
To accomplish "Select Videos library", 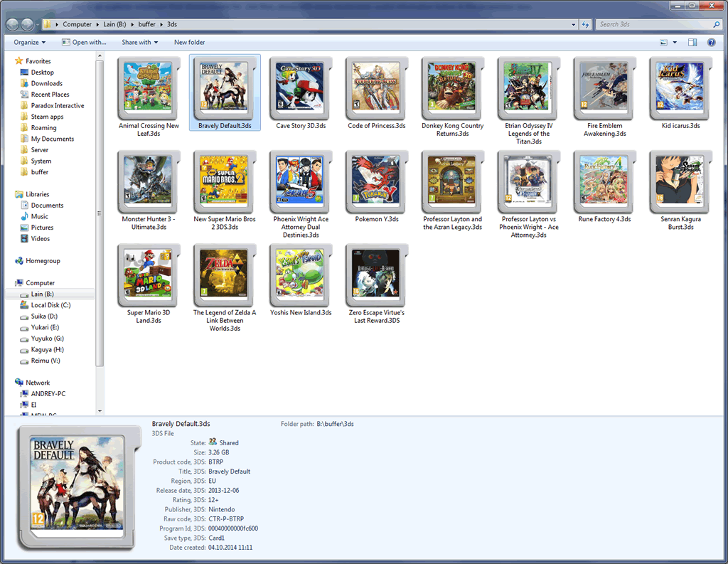I will [40, 239].
